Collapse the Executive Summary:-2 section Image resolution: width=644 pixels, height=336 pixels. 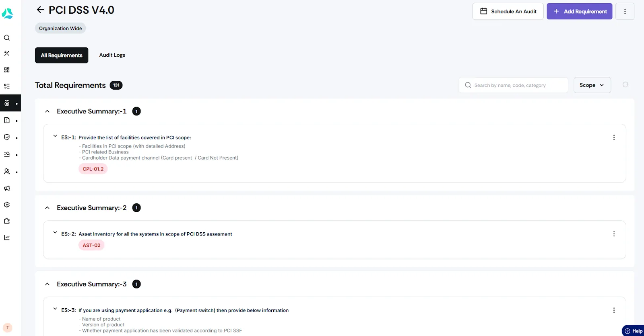47,208
